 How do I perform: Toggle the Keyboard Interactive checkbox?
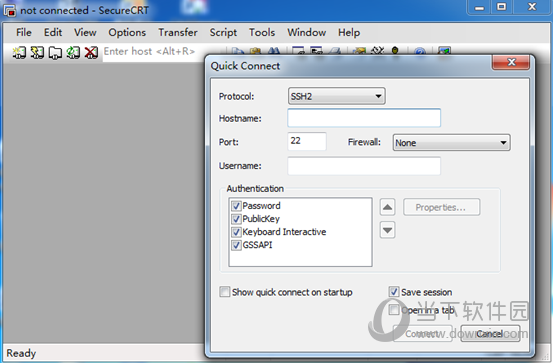click(x=236, y=232)
